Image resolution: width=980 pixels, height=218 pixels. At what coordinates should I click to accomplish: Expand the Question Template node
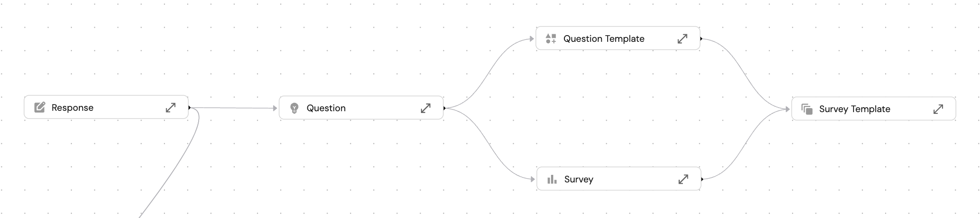click(682, 39)
